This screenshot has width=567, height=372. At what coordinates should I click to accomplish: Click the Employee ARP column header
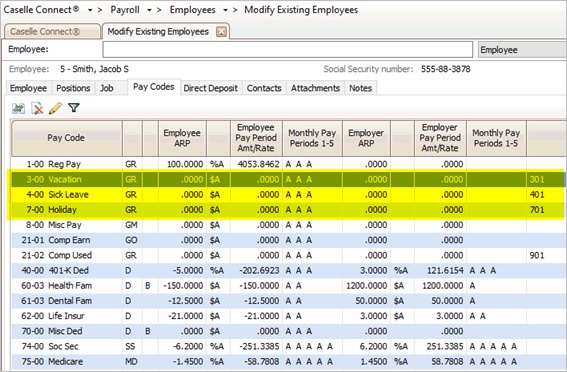coord(182,138)
